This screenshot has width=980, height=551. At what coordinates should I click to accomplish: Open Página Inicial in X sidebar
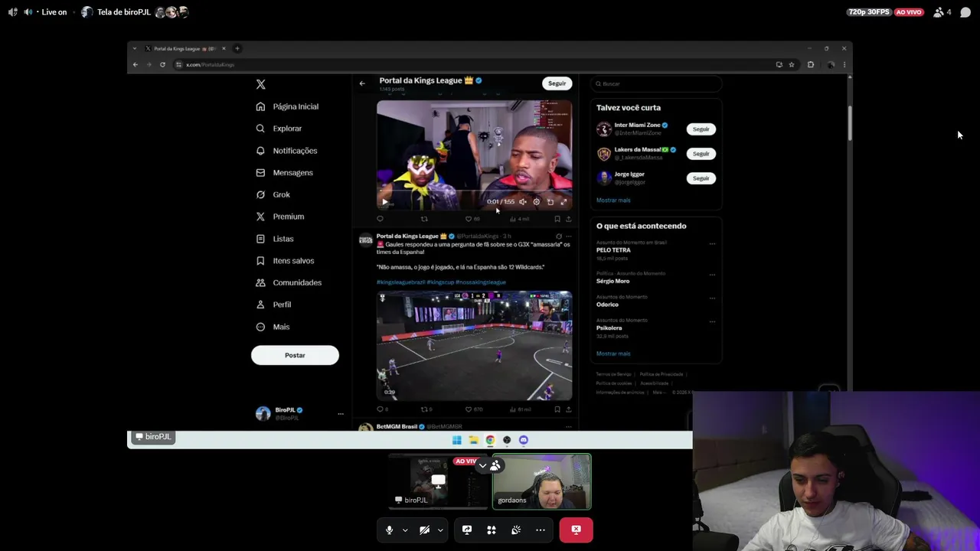(287, 106)
